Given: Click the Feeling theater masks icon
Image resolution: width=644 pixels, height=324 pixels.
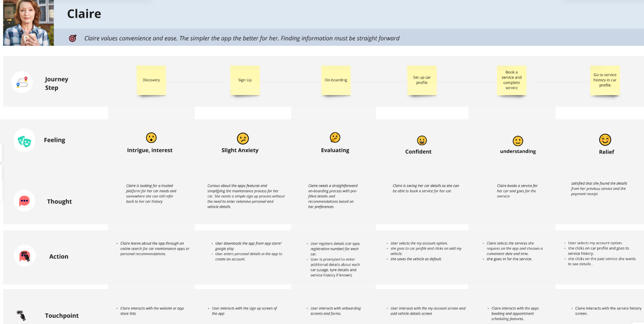Looking at the screenshot, I should click(24, 141).
